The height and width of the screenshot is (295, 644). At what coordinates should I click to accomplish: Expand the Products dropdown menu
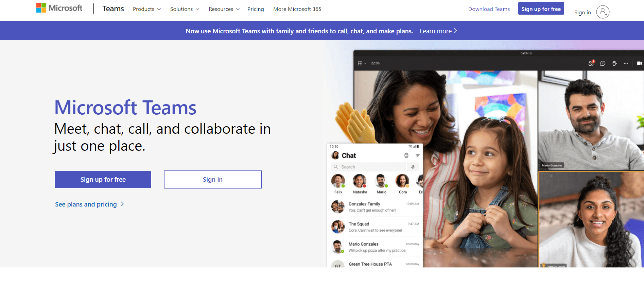click(147, 9)
